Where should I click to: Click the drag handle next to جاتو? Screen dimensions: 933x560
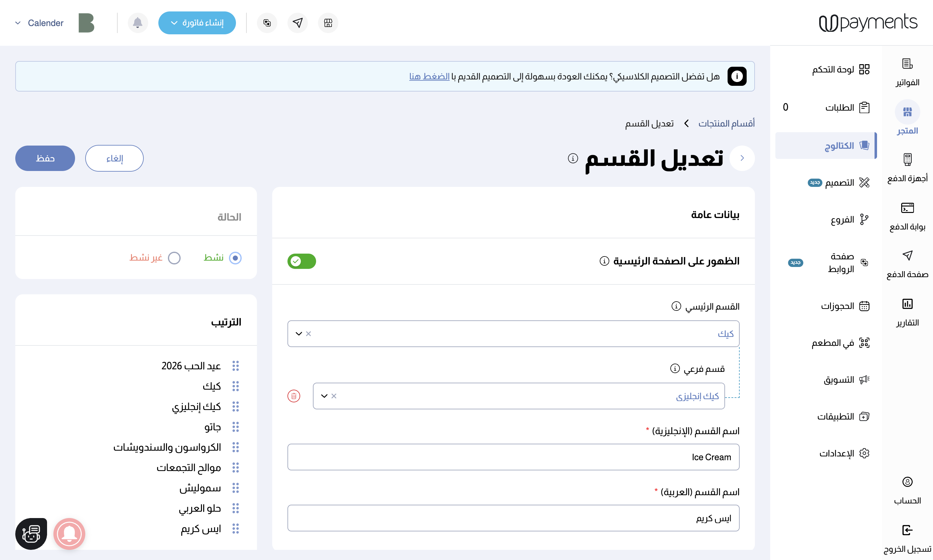[x=236, y=427]
